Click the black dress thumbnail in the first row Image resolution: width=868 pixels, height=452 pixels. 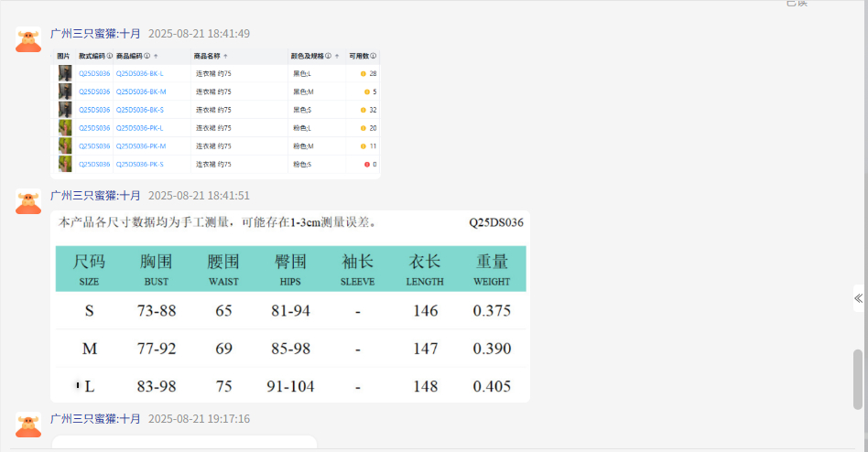[x=65, y=73]
